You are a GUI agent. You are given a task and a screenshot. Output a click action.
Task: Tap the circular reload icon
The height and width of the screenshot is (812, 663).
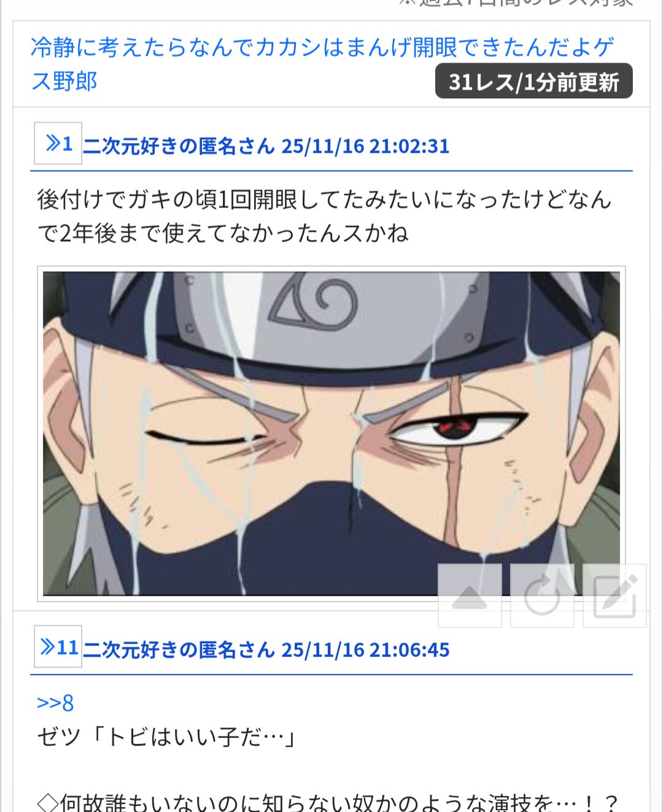point(542,595)
